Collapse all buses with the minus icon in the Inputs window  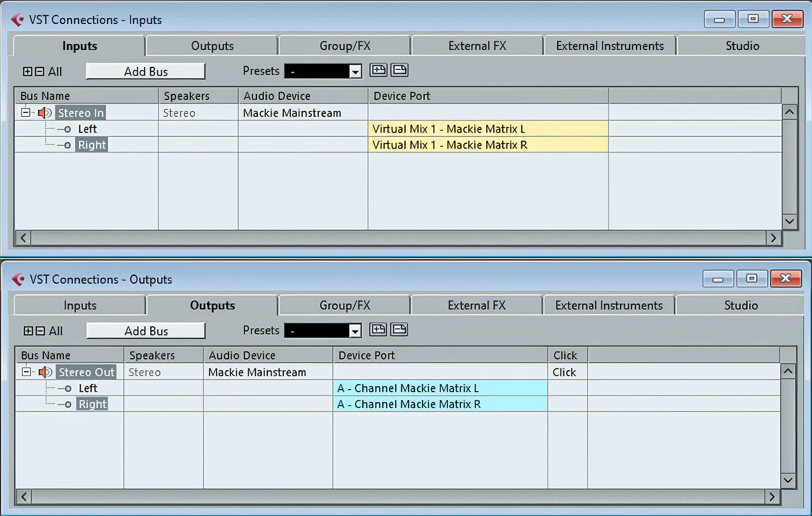pyautogui.click(x=40, y=72)
